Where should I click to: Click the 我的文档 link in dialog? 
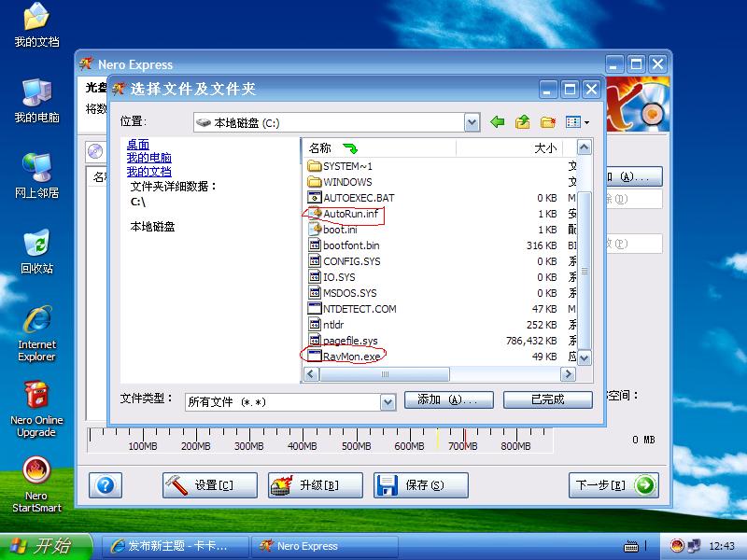pyautogui.click(x=148, y=172)
